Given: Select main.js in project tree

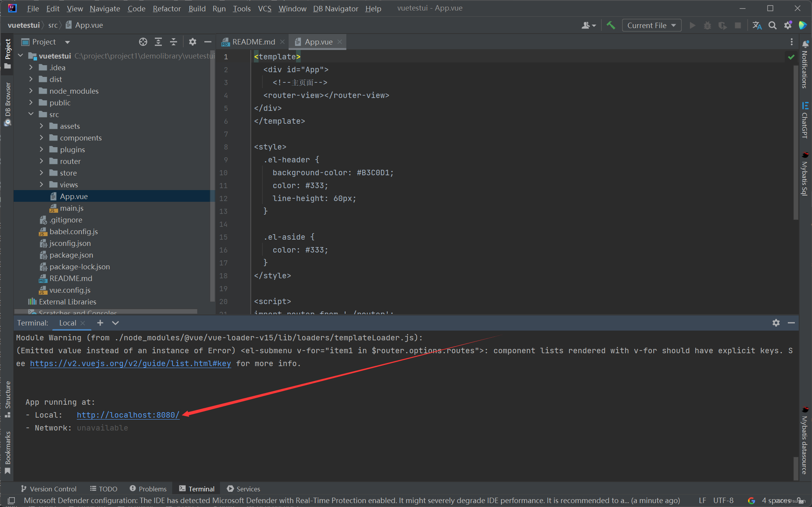Looking at the screenshot, I should (x=71, y=208).
